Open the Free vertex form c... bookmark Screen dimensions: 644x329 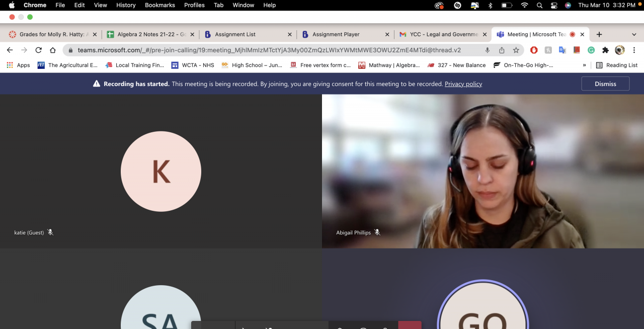[320, 65]
